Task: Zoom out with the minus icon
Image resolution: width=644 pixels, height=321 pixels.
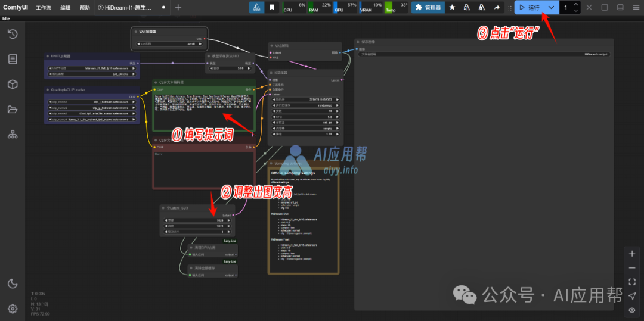Action: point(632,268)
